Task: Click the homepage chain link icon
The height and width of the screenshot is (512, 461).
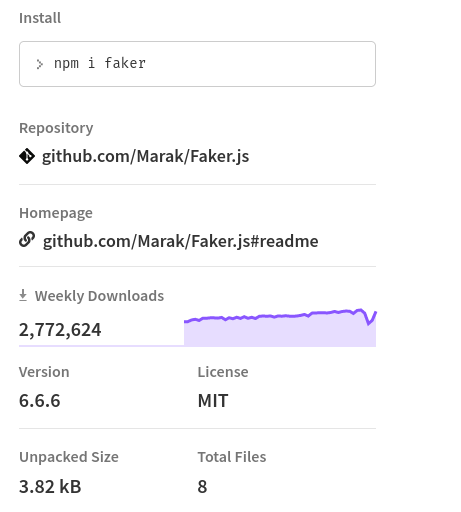Action: click(x=27, y=240)
